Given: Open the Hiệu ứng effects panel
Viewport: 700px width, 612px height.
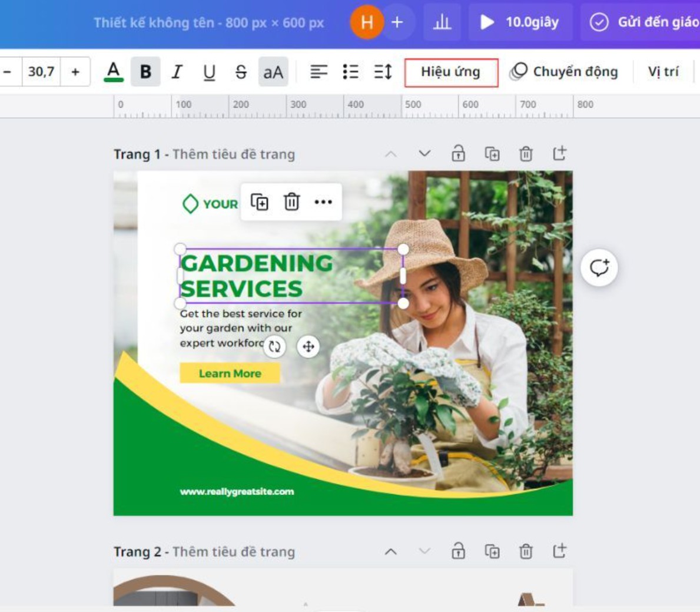Looking at the screenshot, I should 451,72.
